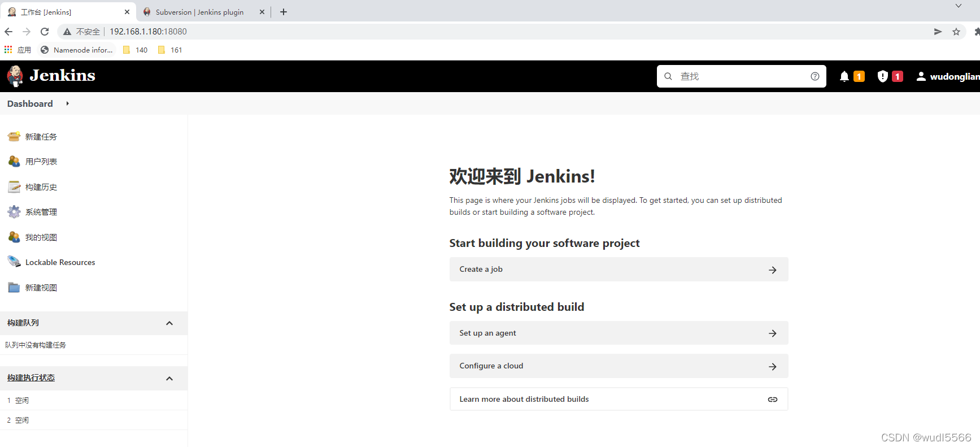Click the magnifier icon in search box
Image resolution: width=980 pixels, height=447 pixels.
tap(668, 76)
